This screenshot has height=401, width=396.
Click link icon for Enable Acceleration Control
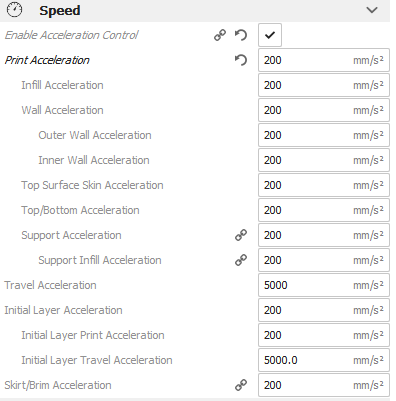tap(220, 35)
